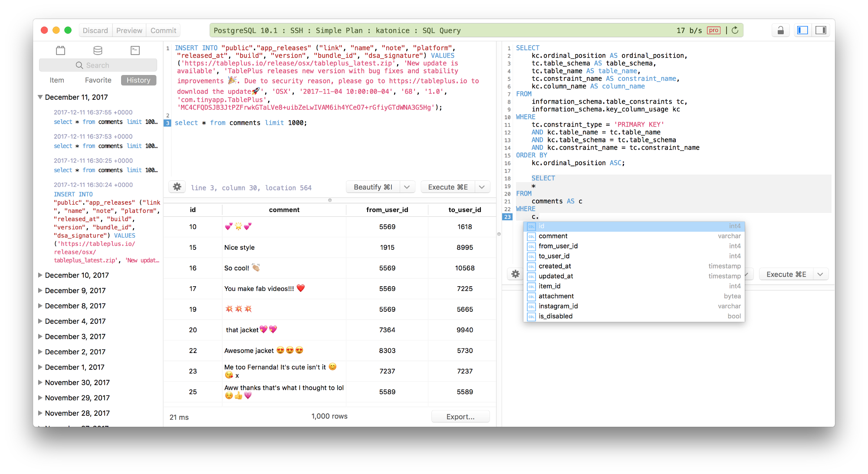The image size is (868, 474).
Task: Open left Execute dropdown arrow
Action: click(x=482, y=187)
